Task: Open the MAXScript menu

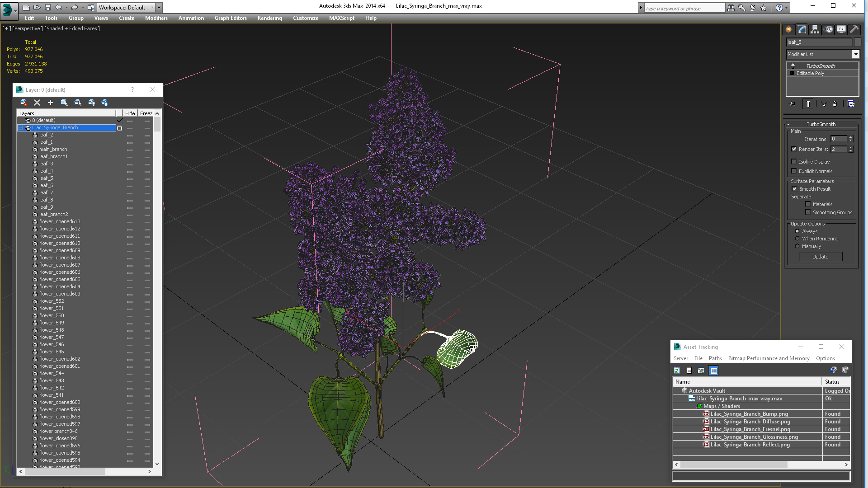Action: click(x=342, y=18)
